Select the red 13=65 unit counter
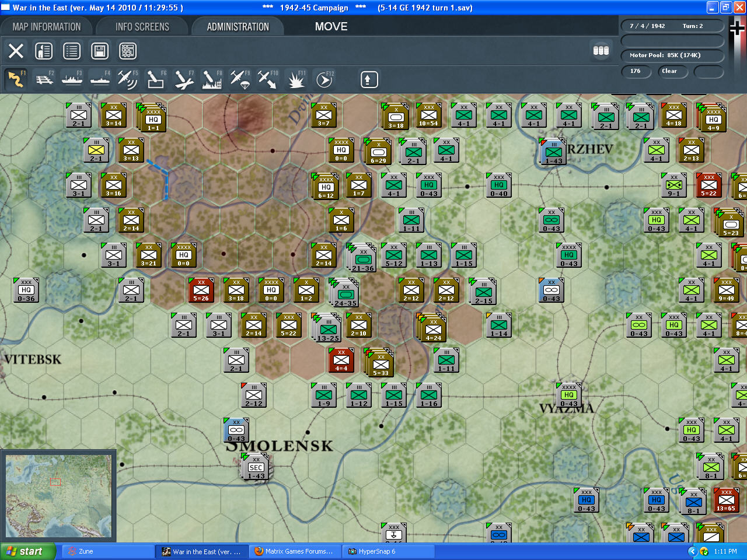The width and height of the screenshot is (747, 560). point(726,500)
